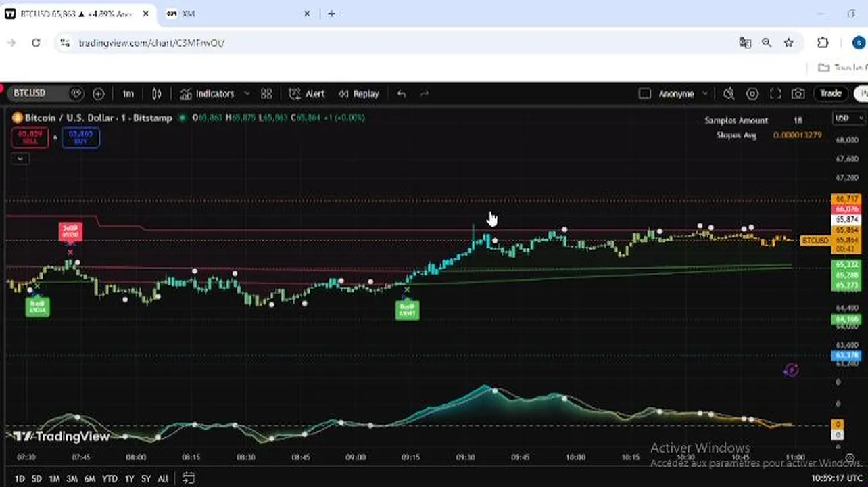Click the green Buy signal label near 07:30
The height and width of the screenshot is (487, 868).
point(37,307)
